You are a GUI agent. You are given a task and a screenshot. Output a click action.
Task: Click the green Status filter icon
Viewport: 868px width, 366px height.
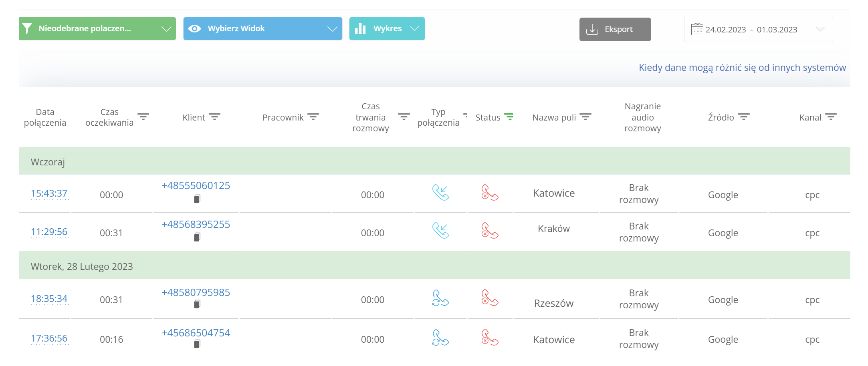(x=509, y=117)
